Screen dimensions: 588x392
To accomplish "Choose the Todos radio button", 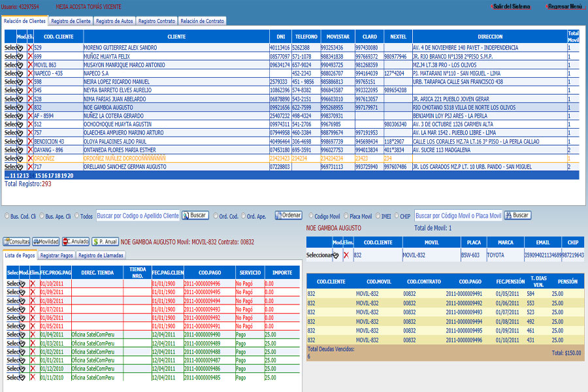I will [75, 216].
